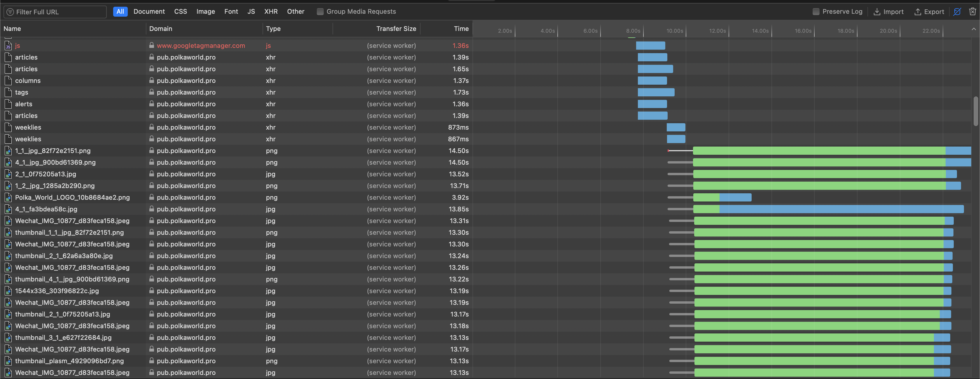The image size is (980, 379).
Task: Click the filter icon in URL field
Action: click(10, 12)
